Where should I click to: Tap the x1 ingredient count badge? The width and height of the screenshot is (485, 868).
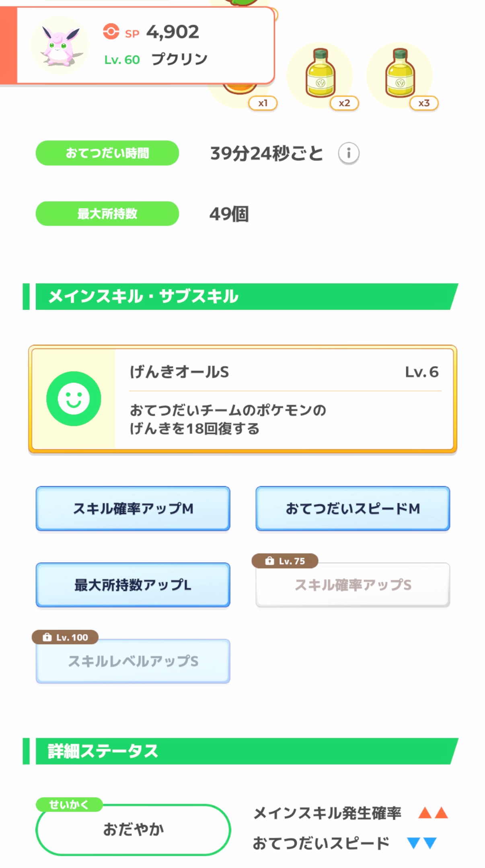point(263,103)
